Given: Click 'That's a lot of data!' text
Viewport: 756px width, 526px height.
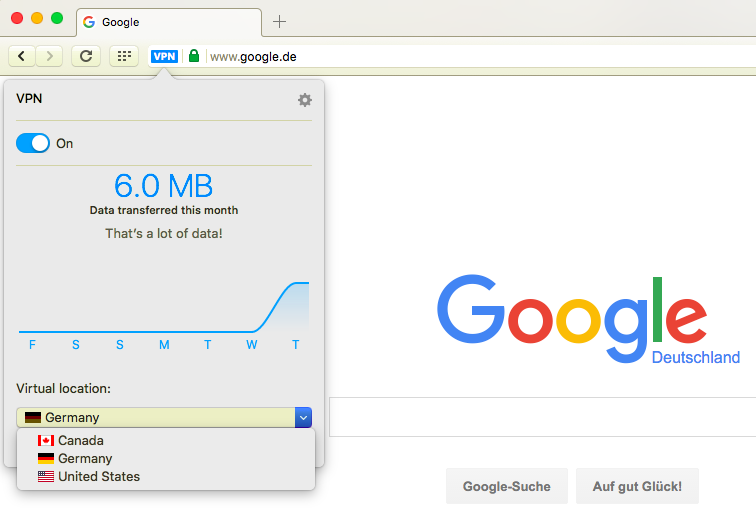Looking at the screenshot, I should pos(164,234).
